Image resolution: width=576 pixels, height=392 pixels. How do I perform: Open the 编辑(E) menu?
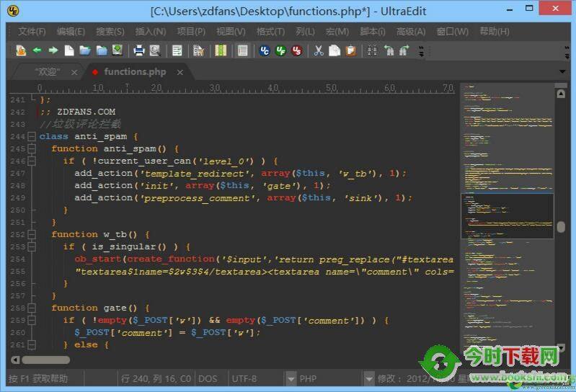pyautogui.click(x=71, y=32)
